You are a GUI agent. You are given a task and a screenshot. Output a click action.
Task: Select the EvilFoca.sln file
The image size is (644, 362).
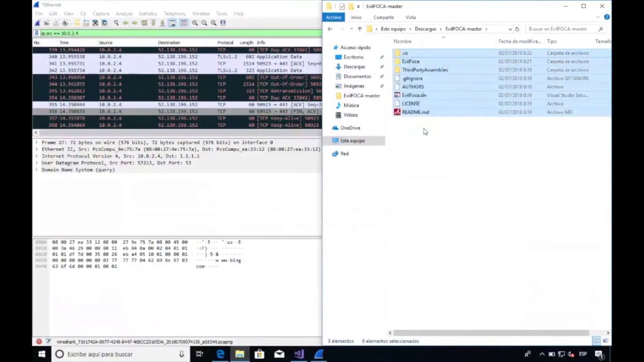414,95
